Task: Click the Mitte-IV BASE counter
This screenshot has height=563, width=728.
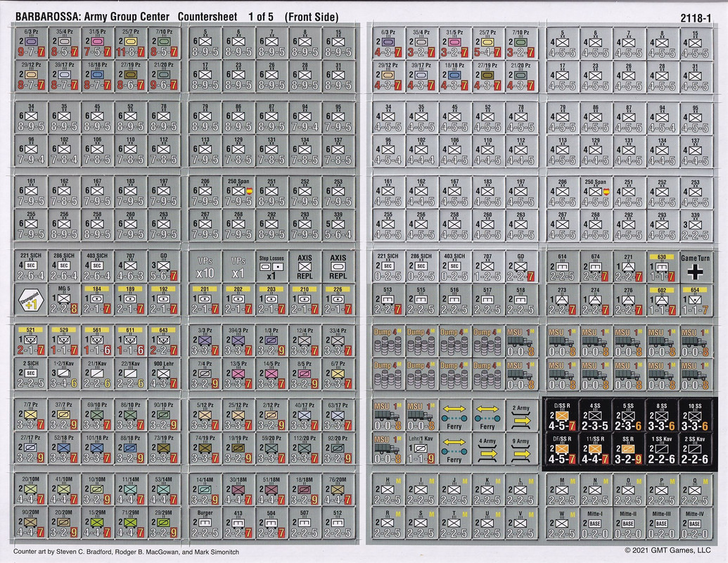Action: pos(695,524)
